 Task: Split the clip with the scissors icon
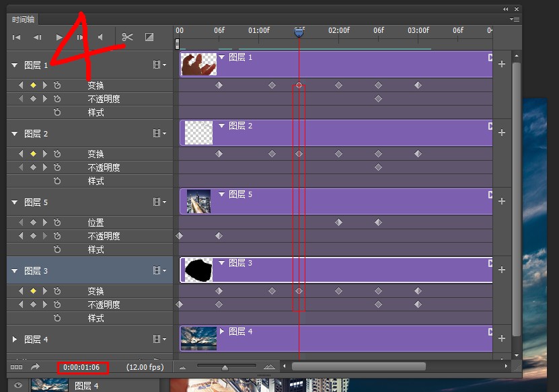[x=127, y=37]
